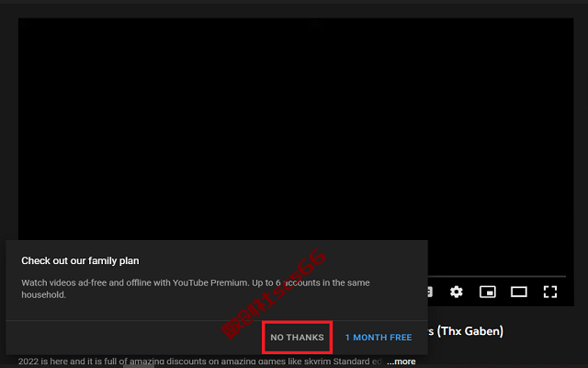Screen dimensions: 588x368
Task: Accept the 1 MONTH FREE offer
Action: (x=379, y=338)
